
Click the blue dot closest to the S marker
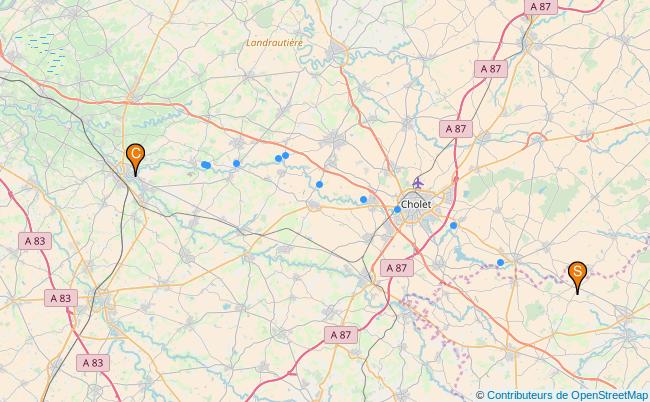(x=500, y=262)
